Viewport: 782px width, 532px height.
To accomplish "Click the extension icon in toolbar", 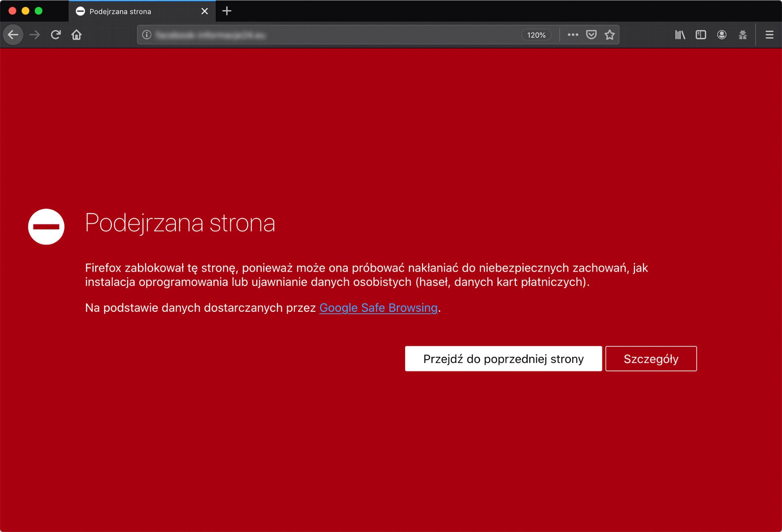I will point(743,35).
